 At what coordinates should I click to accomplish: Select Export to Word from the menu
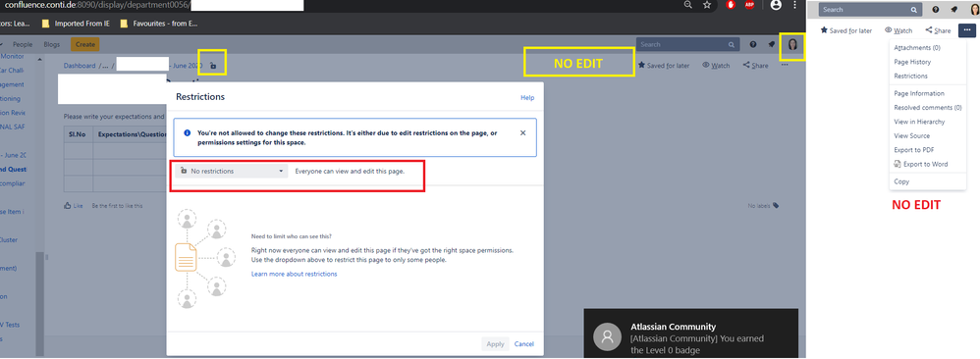(921, 164)
